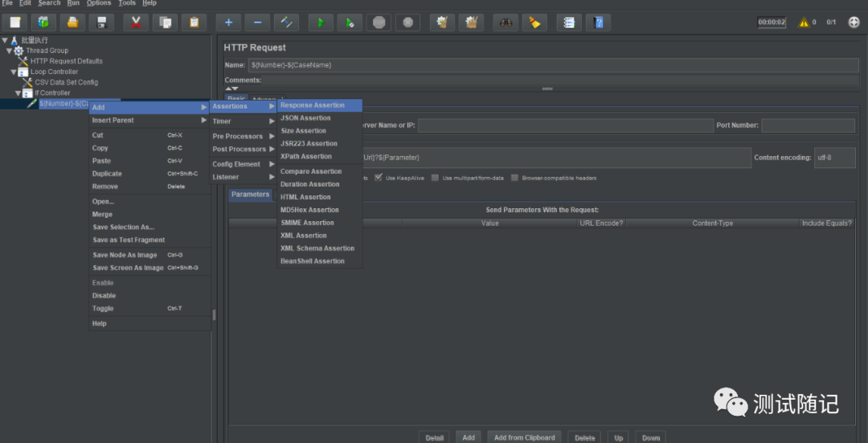Collapse the Loop Controller tree node
Screen dimensions: 868x443
coord(14,72)
